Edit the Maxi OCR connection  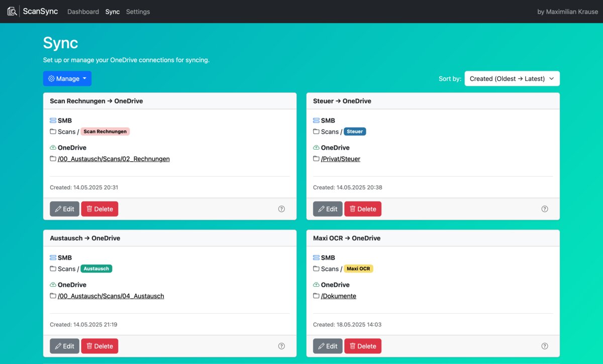328,346
